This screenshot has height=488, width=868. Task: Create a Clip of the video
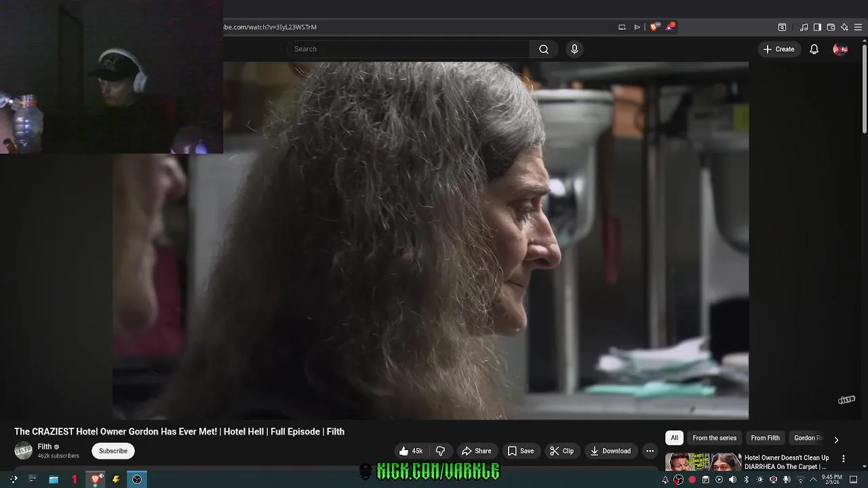tap(561, 451)
